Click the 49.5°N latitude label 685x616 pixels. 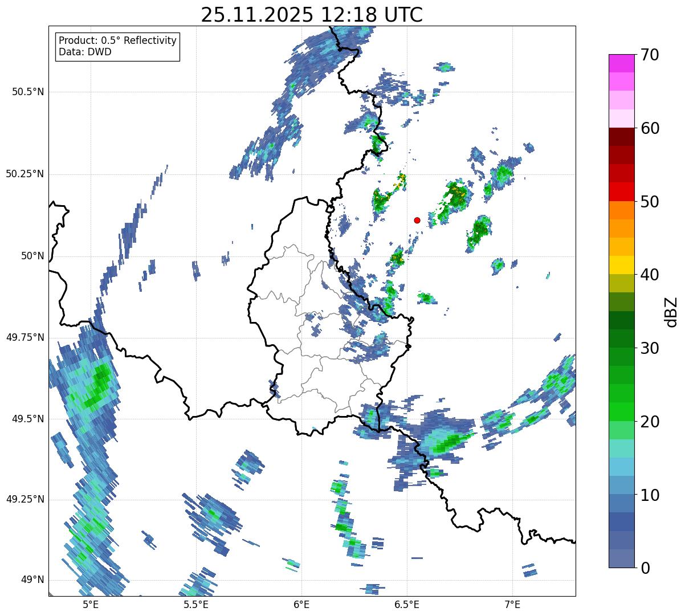point(28,419)
